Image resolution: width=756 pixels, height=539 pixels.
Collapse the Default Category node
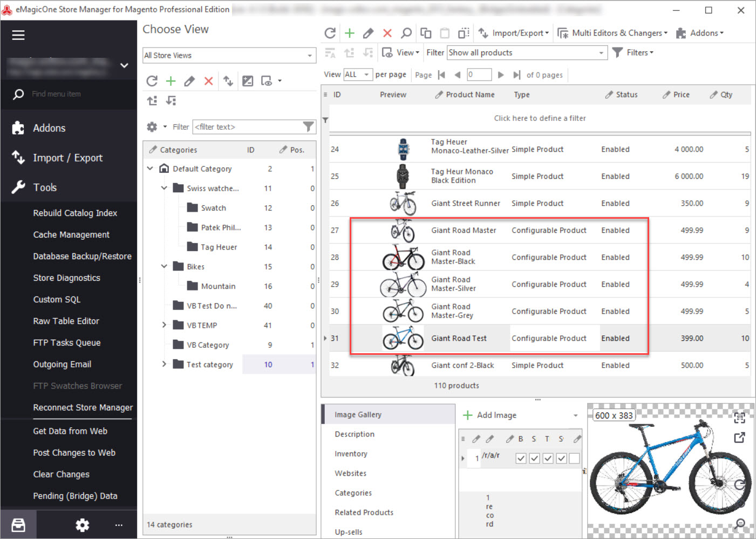coord(150,169)
